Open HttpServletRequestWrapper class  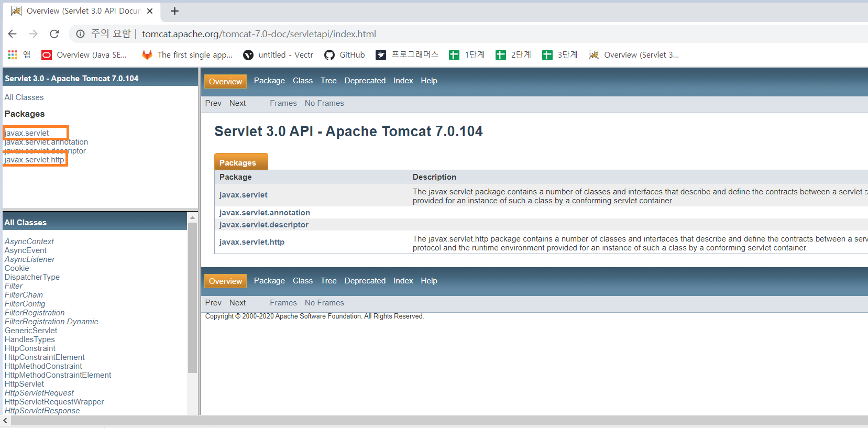(x=54, y=402)
